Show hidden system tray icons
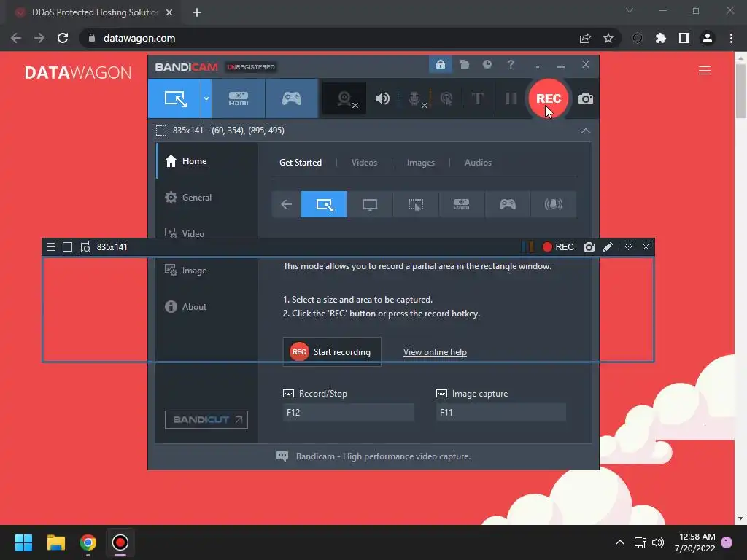Viewport: 747px width, 560px height. coord(620,542)
